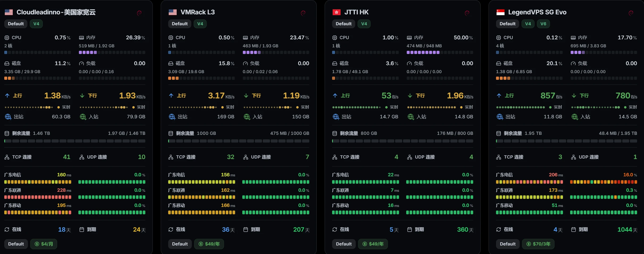Click the Debian logo on the VMRack L3 card
The image size is (644, 254).
(x=303, y=13)
